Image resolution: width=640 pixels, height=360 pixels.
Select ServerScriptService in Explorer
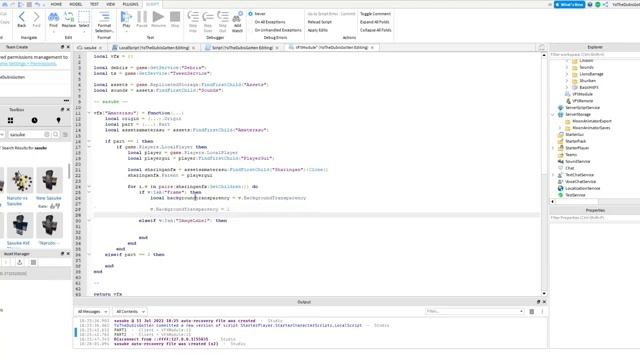point(582,108)
